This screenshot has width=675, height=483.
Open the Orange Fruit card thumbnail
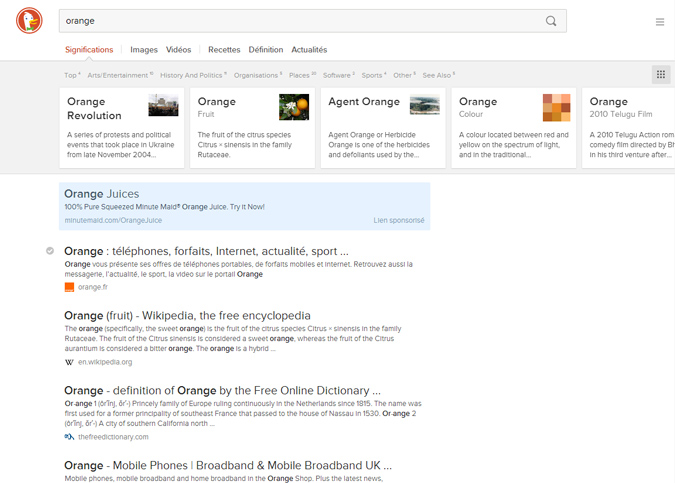294,107
